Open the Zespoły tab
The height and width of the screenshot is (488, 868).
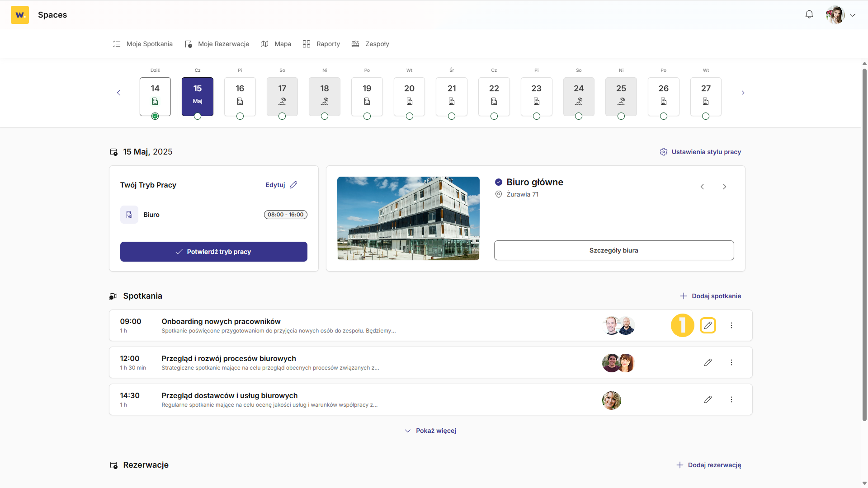pos(370,44)
